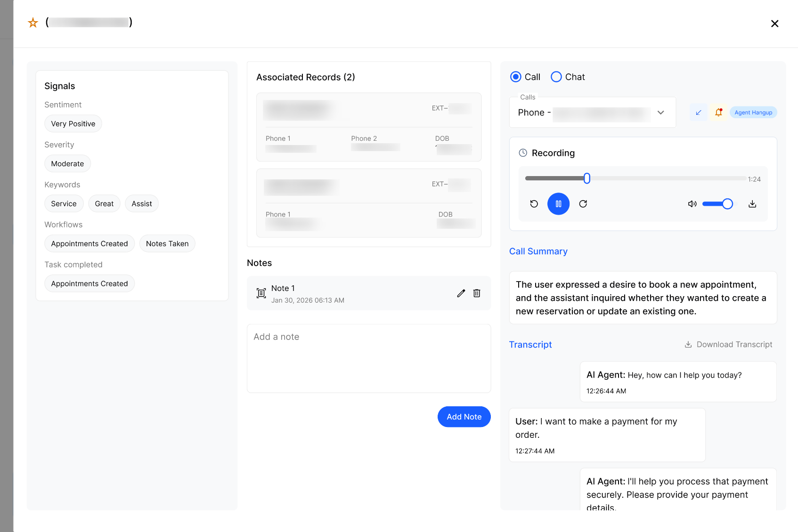Click the Add Note button
Image resolution: width=798 pixels, height=532 pixels.
464,417
